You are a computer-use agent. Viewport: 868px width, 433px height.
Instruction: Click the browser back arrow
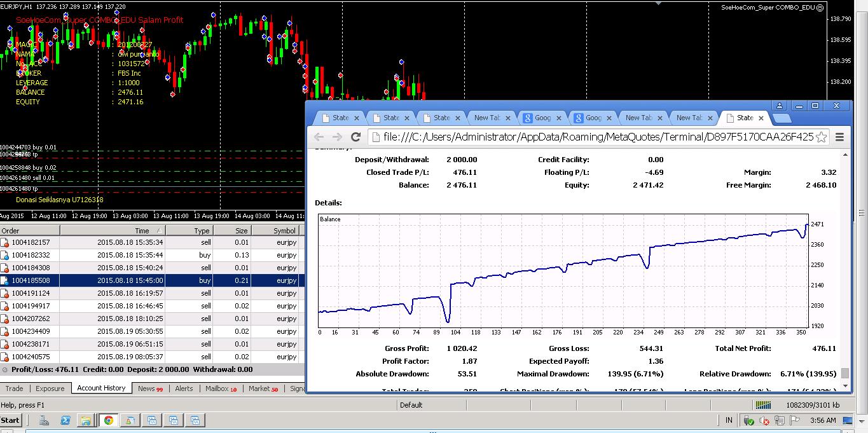point(319,137)
